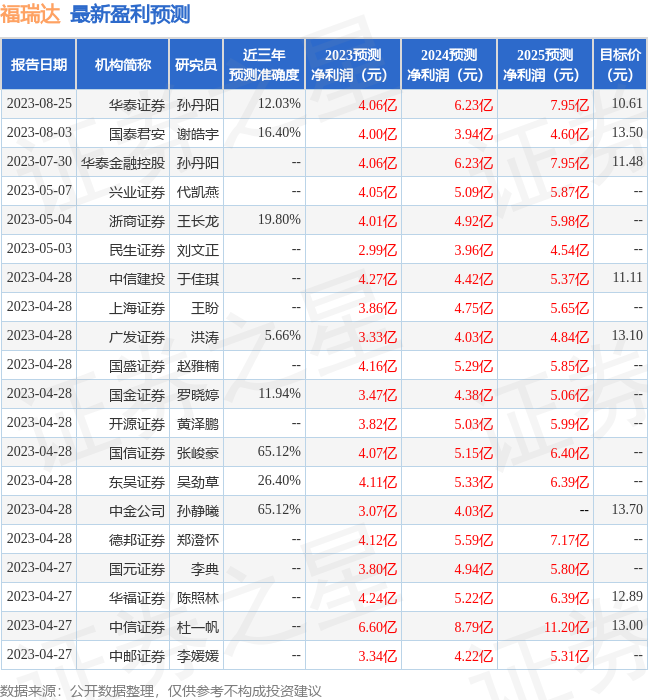Viewport: 648px width, 700px height.
Task: Select the 目标价 column header
Action: (x=620, y=64)
